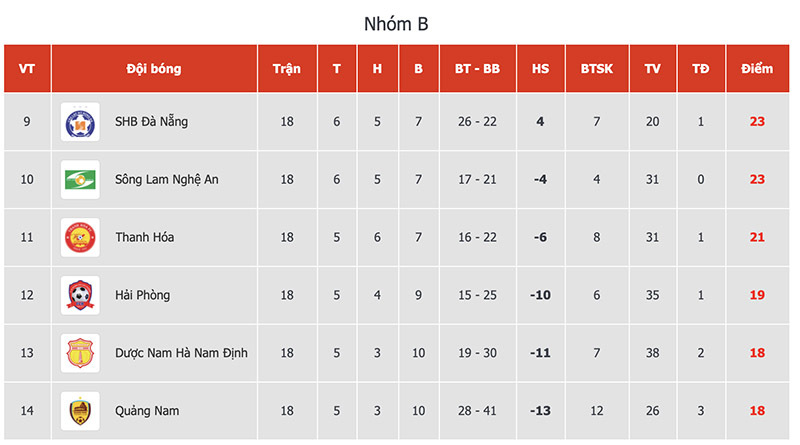
Task: Click the Hải Phòng club logo
Action: [79, 295]
